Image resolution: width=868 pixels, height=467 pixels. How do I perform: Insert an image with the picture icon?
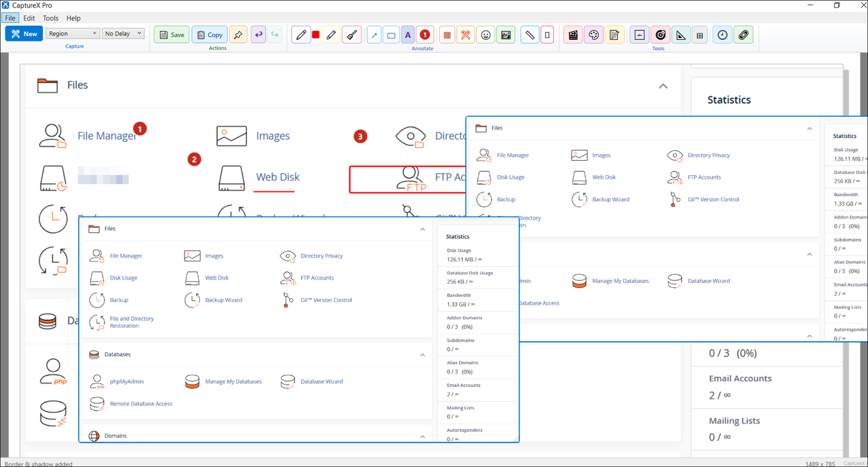coord(505,35)
